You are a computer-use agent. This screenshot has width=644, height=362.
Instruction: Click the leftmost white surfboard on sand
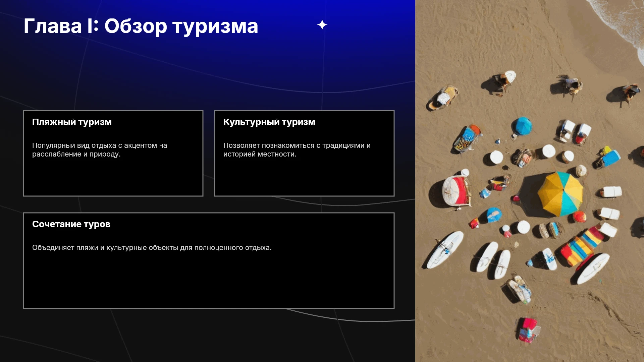[444, 250]
